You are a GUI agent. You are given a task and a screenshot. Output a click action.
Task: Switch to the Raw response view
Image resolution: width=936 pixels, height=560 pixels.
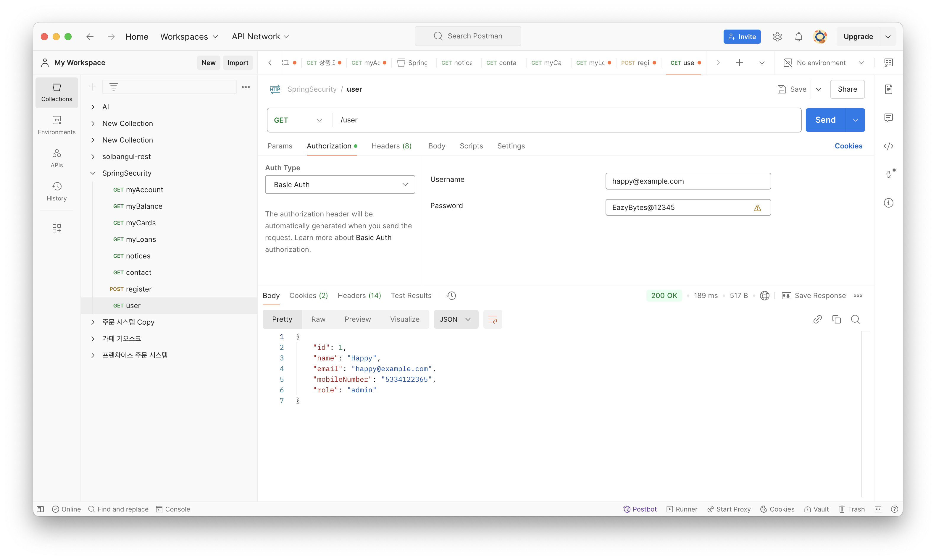point(318,319)
